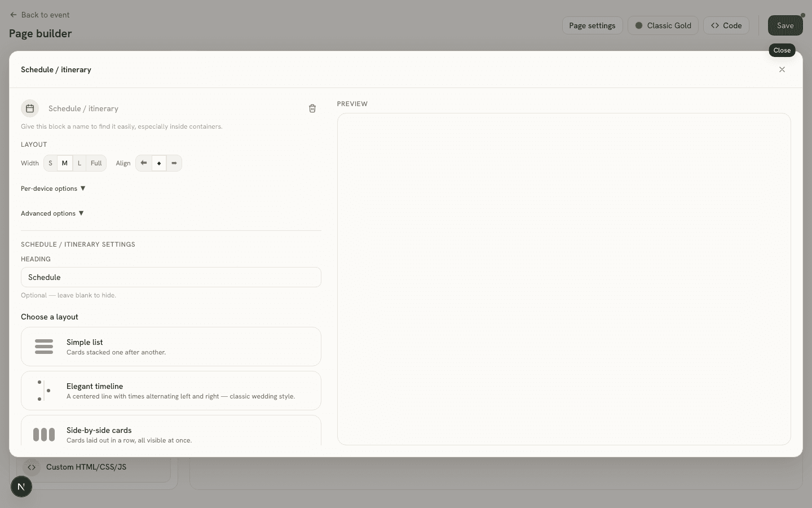Choose the Side-by-side cards layout
Screen dimensions: 812x508
tap(171, 431)
